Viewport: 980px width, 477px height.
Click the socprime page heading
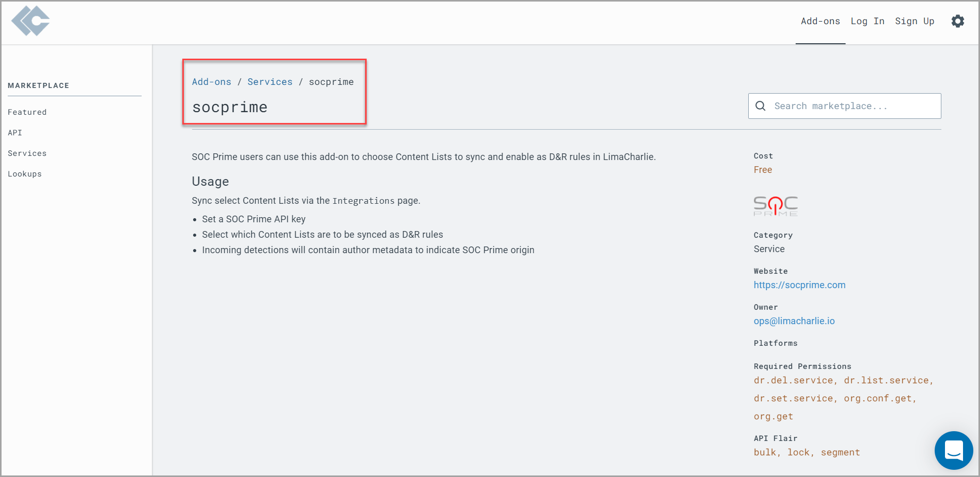(x=230, y=107)
